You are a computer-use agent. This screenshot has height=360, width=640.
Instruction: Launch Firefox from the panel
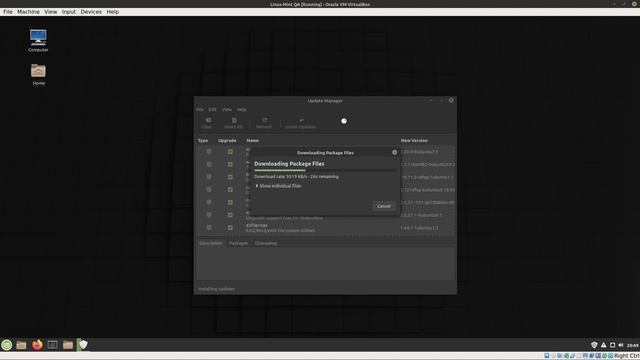37,345
